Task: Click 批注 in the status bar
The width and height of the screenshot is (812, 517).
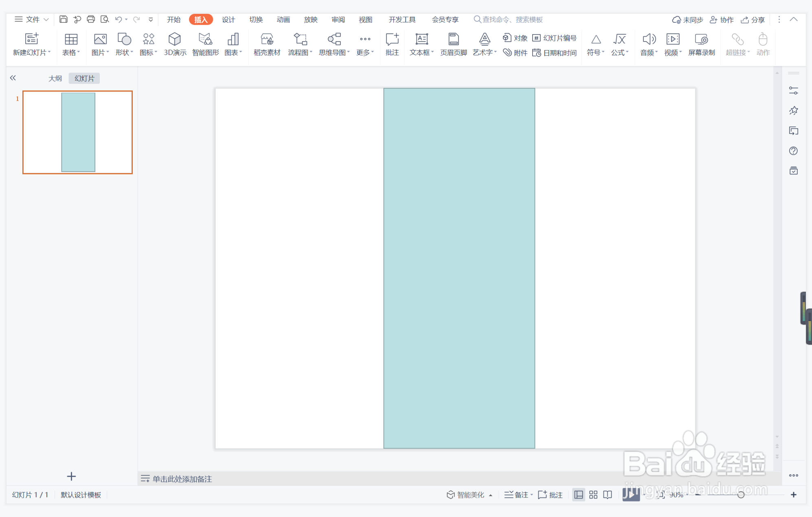Action: 550,495
